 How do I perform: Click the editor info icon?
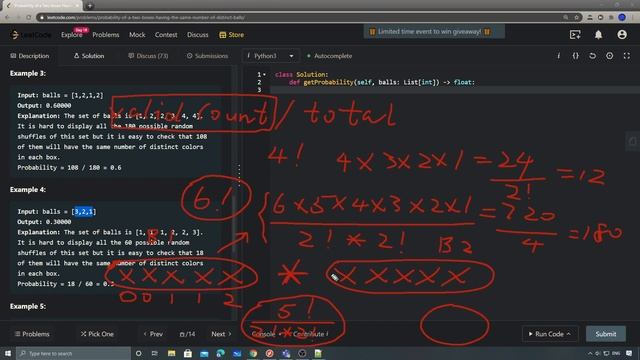tap(558, 56)
